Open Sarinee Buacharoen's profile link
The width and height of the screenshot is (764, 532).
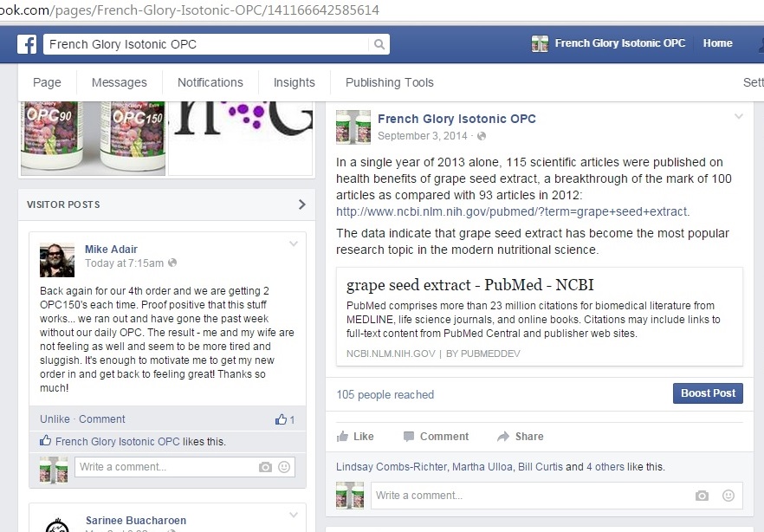coord(136,521)
